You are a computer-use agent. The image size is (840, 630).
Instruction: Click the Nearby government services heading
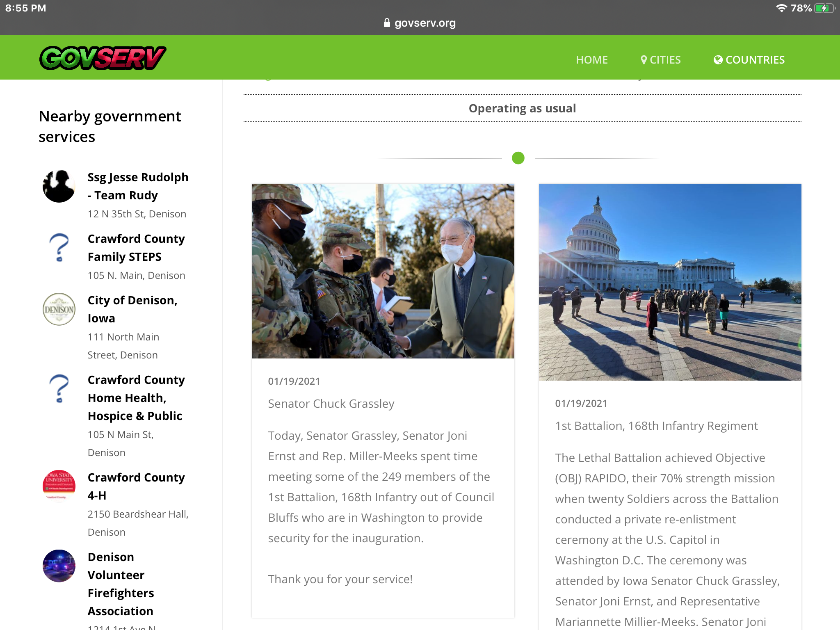(x=110, y=126)
